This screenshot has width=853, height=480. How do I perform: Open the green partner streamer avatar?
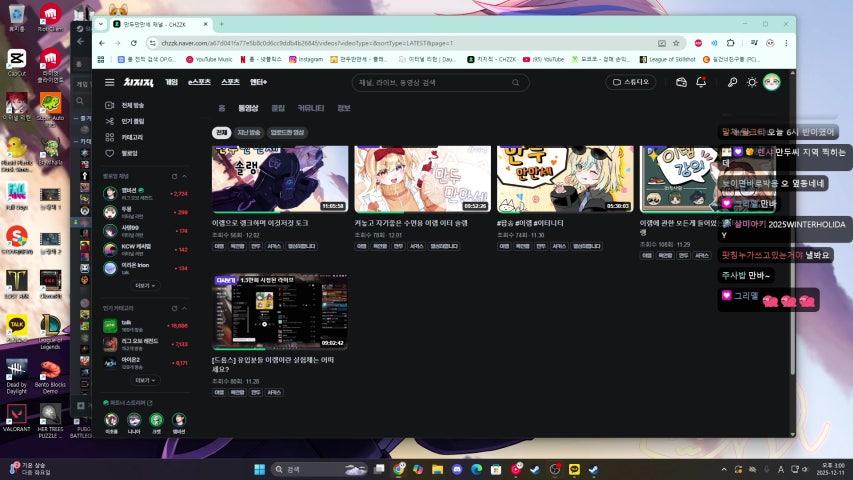156,420
